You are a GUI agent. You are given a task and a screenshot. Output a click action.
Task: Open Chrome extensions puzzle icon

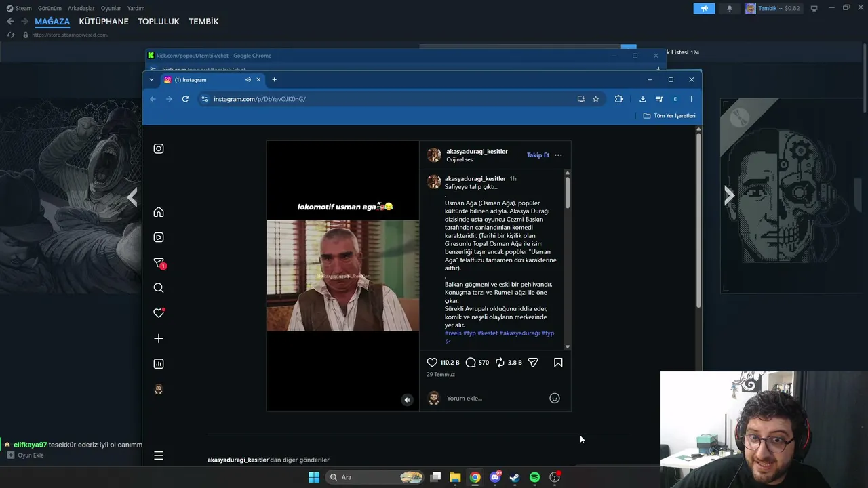618,99
